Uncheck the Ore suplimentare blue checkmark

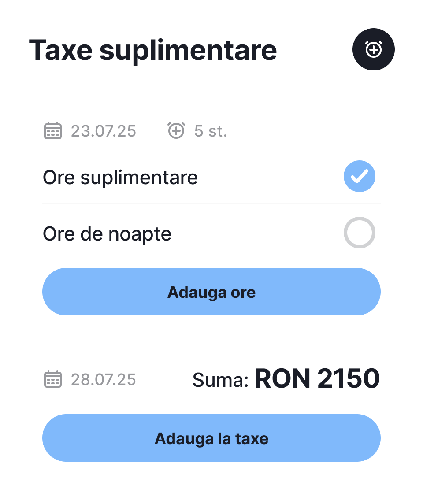pos(359,176)
